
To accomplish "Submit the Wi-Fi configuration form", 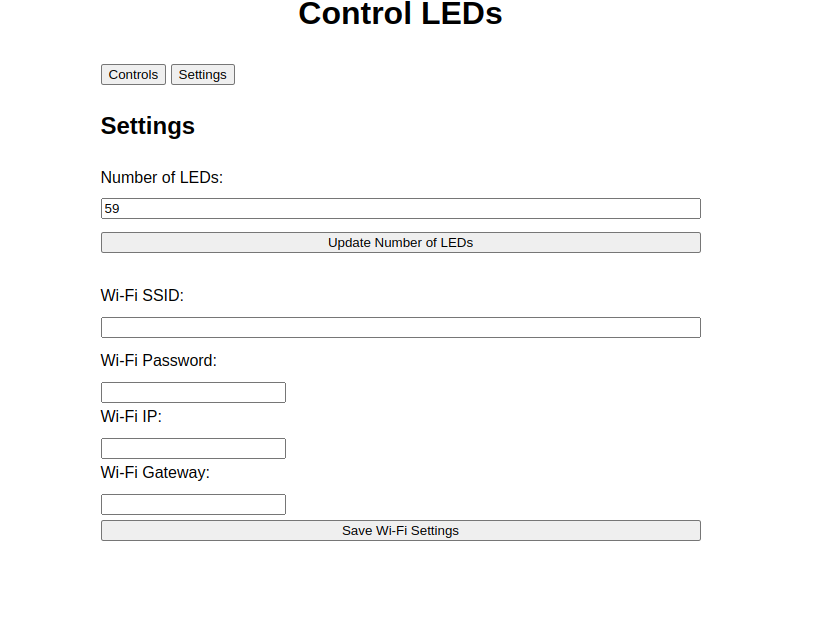I will (x=400, y=530).
